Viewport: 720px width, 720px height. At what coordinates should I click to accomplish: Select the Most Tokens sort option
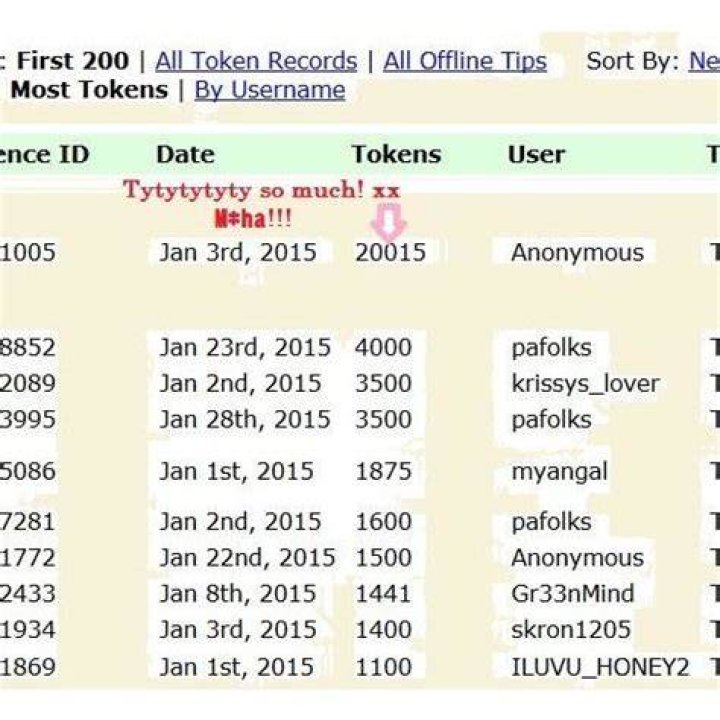coord(89,90)
